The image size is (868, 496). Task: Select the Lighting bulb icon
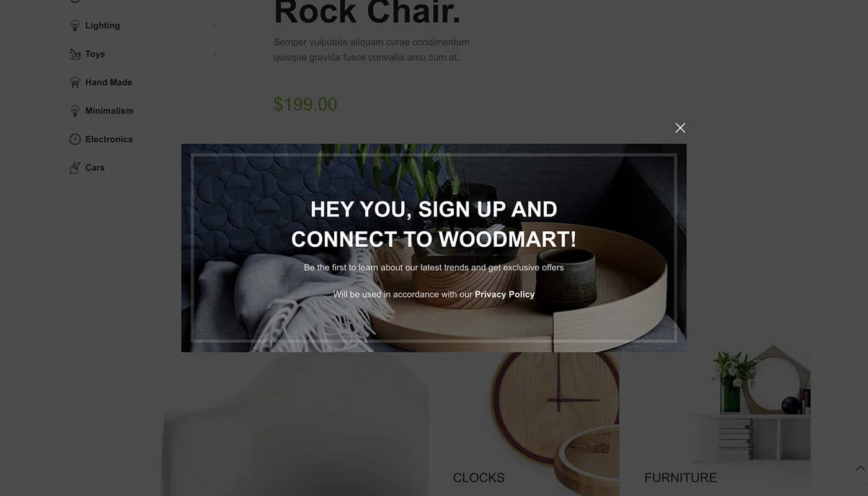pyautogui.click(x=75, y=25)
